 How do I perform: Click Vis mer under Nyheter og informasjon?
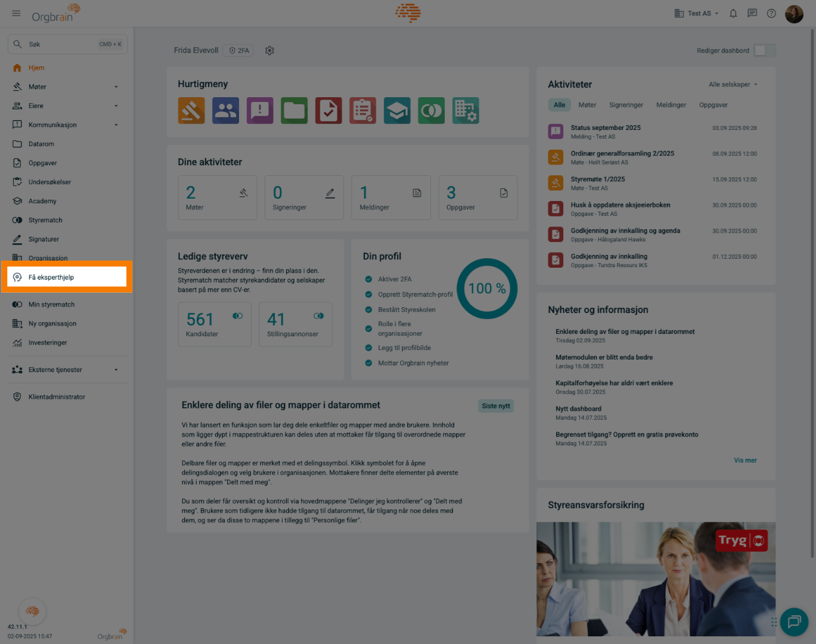coord(745,460)
